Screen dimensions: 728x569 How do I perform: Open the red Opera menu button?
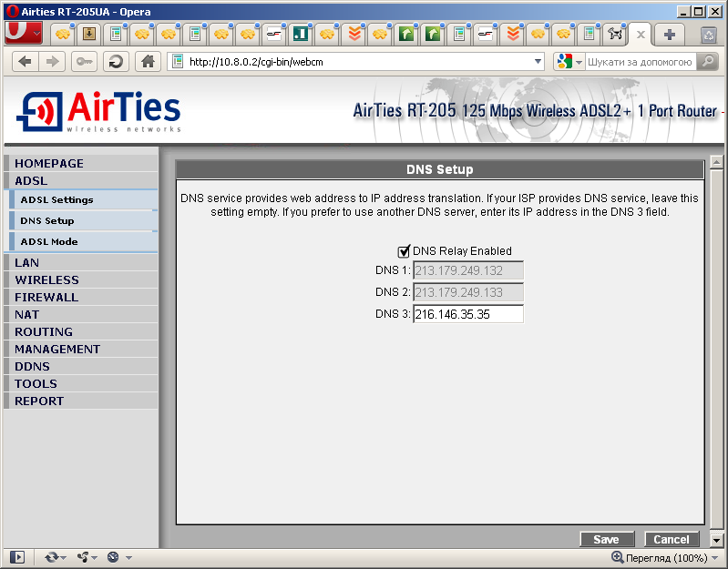pos(23,33)
